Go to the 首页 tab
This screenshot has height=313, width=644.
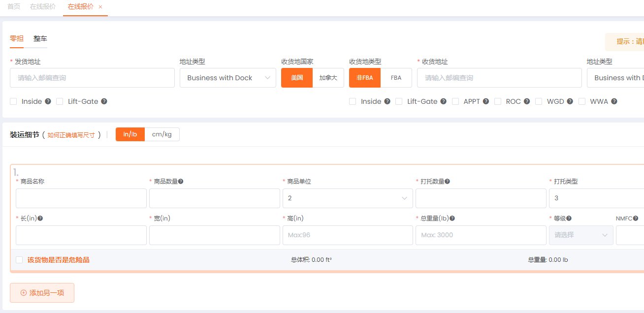pyautogui.click(x=14, y=7)
